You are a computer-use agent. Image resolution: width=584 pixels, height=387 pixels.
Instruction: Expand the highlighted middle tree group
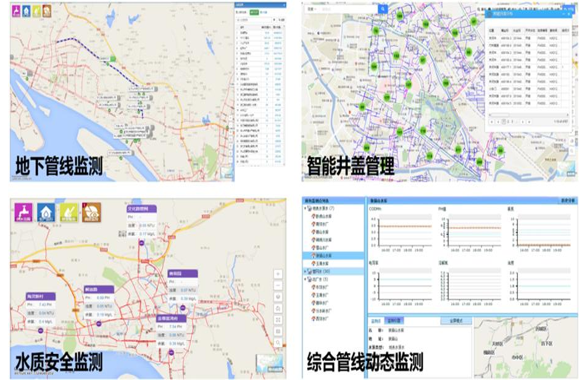[305, 271]
